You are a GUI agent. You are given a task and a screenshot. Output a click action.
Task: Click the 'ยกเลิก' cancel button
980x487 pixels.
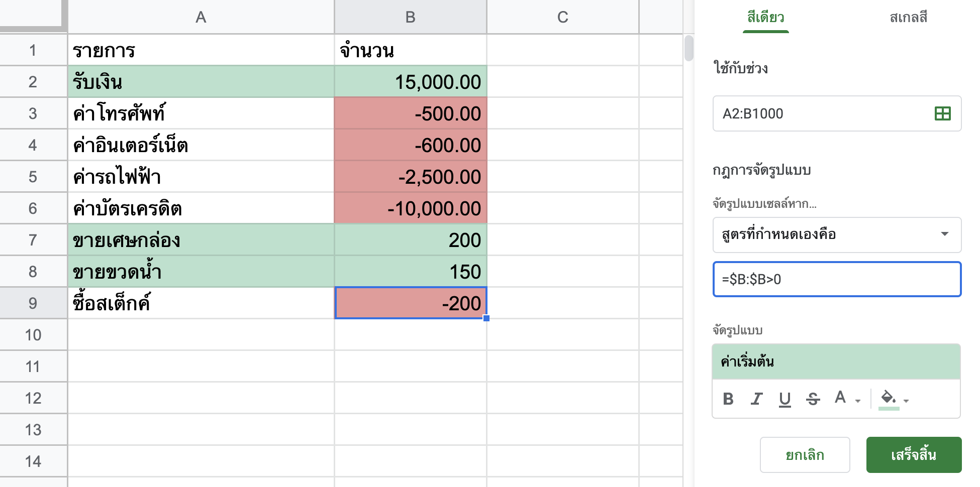coord(805,455)
